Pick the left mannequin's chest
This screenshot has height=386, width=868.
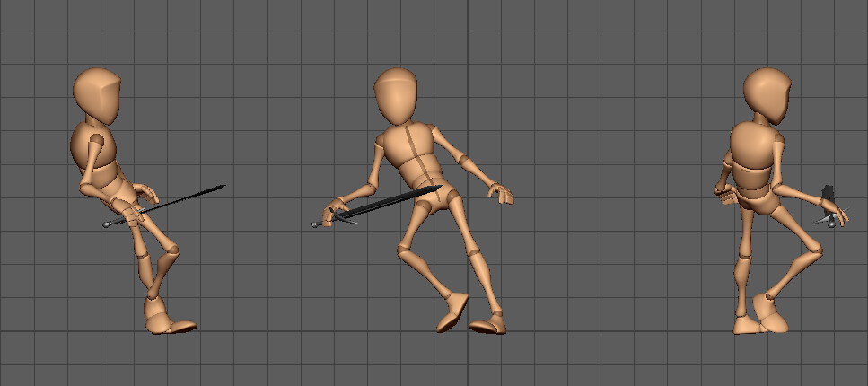(x=93, y=146)
